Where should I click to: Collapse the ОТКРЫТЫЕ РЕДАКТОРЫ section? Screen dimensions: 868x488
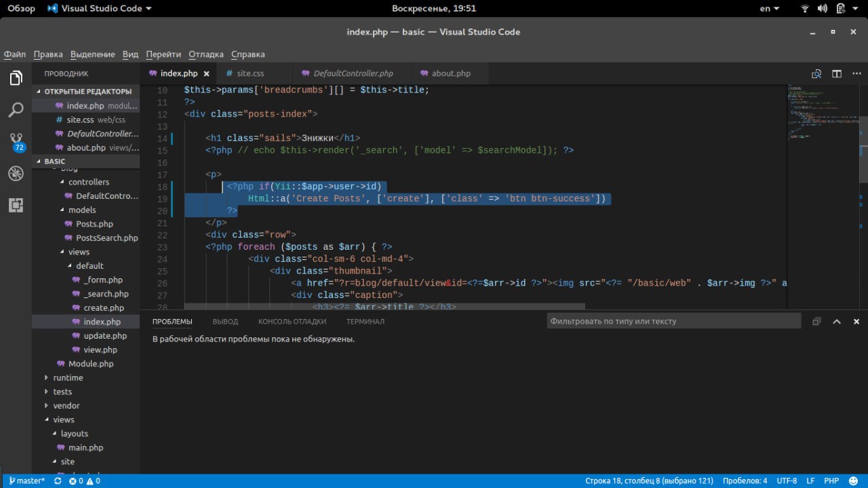[87, 91]
